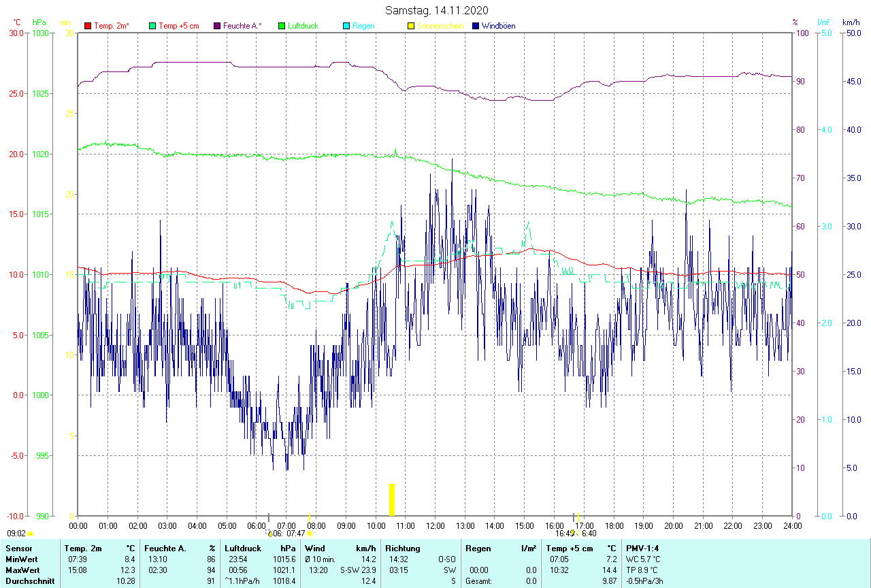
Task: Click the 'MaxWert' row label
Action: coord(21,570)
